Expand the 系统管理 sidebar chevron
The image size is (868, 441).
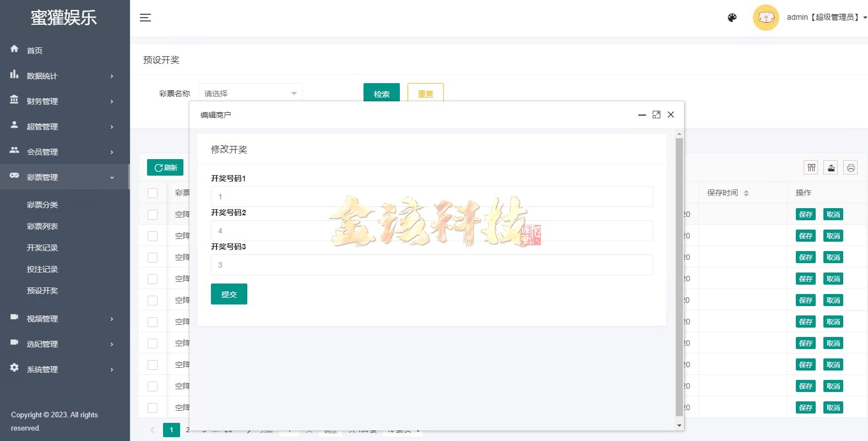point(112,369)
